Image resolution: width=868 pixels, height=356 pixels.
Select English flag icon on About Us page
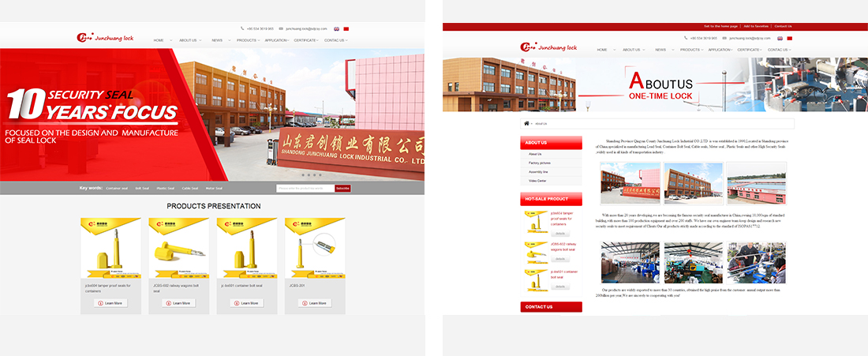coord(780,38)
